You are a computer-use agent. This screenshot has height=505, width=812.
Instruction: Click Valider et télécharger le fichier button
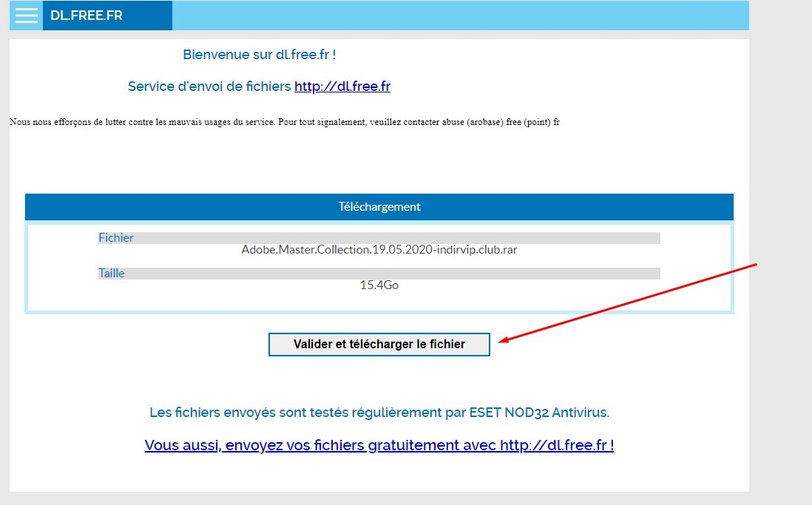379,345
